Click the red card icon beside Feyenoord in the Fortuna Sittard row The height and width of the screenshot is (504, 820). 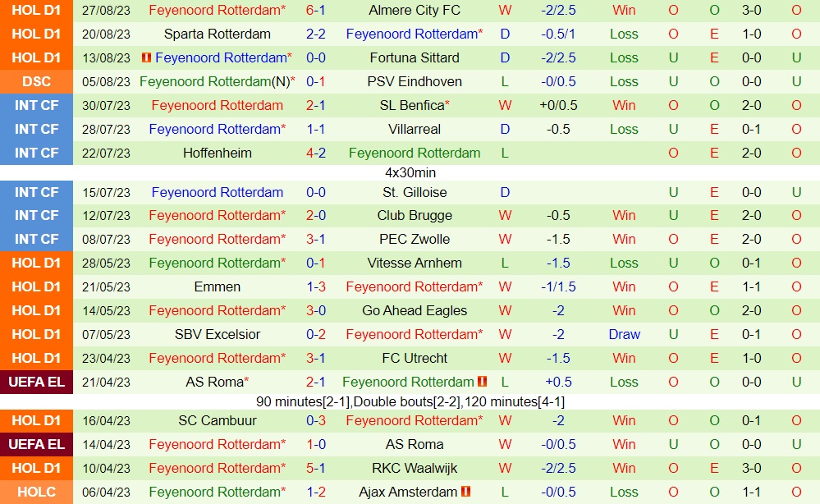click(x=147, y=58)
